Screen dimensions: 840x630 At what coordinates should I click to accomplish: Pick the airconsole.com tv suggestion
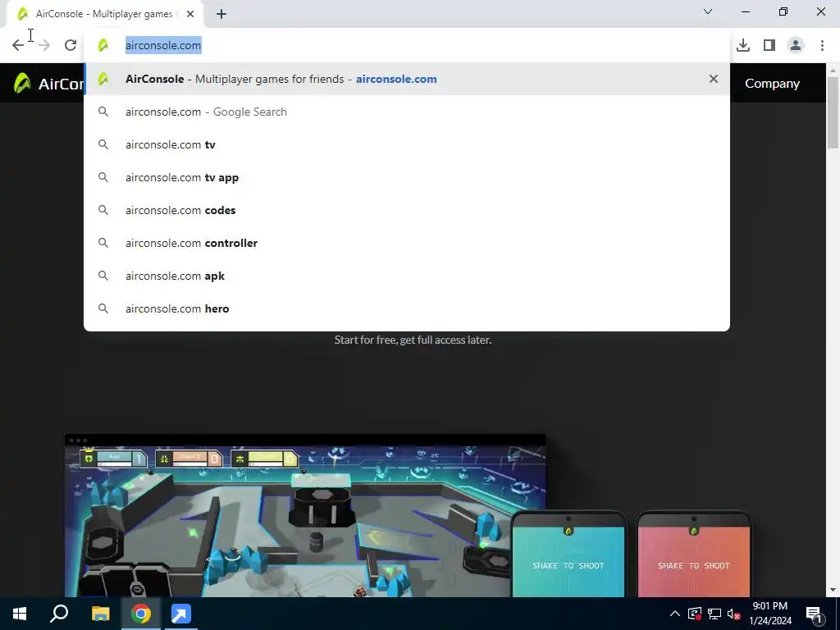click(407, 144)
